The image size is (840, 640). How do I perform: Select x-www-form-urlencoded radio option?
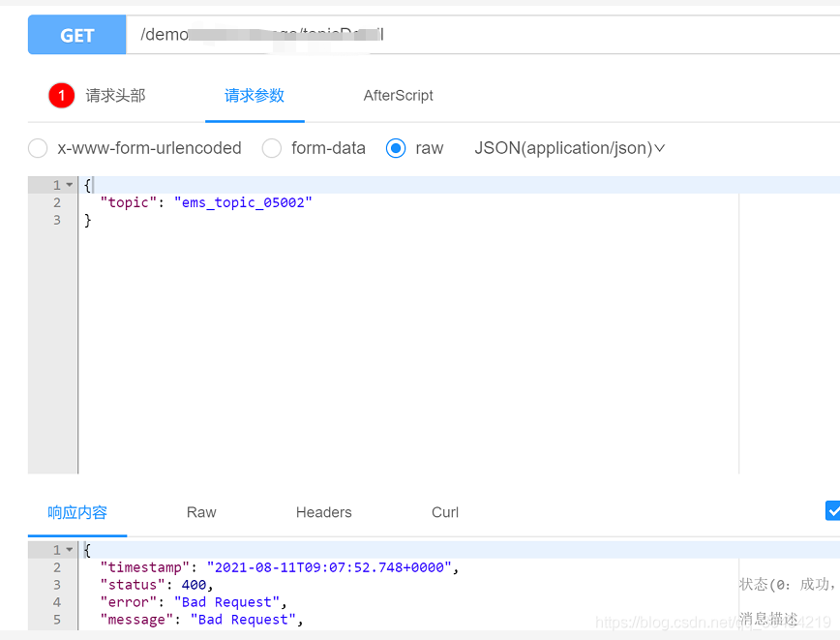tap(38, 148)
